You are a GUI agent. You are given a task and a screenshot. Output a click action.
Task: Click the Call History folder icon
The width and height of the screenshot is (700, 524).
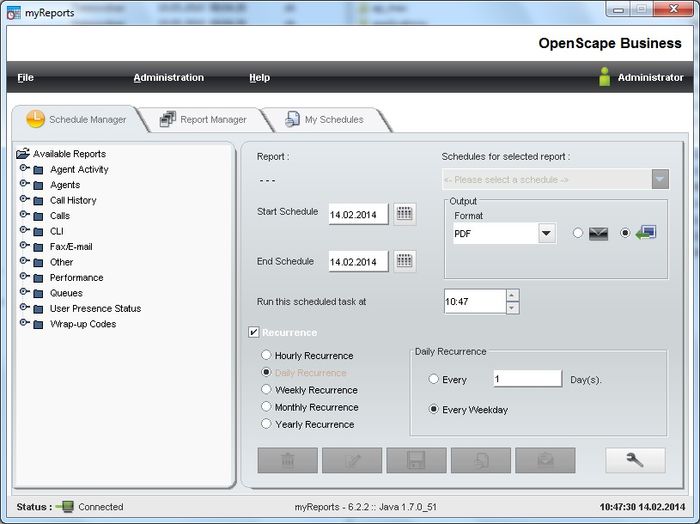(38, 201)
